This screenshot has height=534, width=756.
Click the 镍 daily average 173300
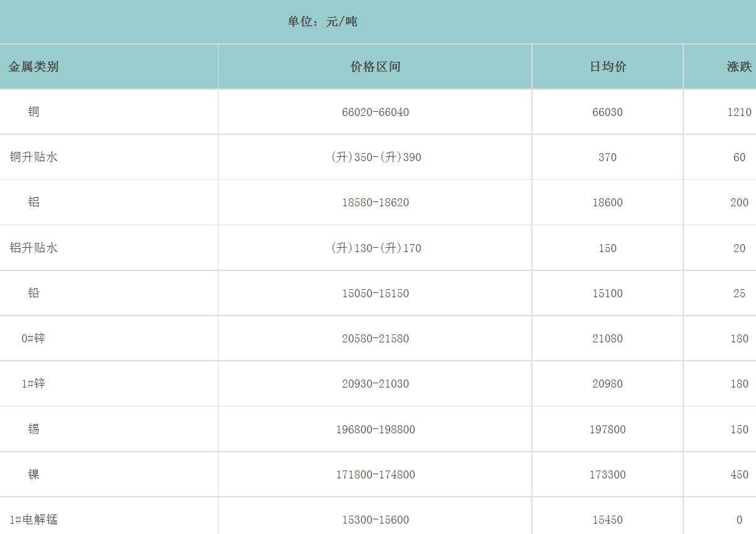coord(608,475)
